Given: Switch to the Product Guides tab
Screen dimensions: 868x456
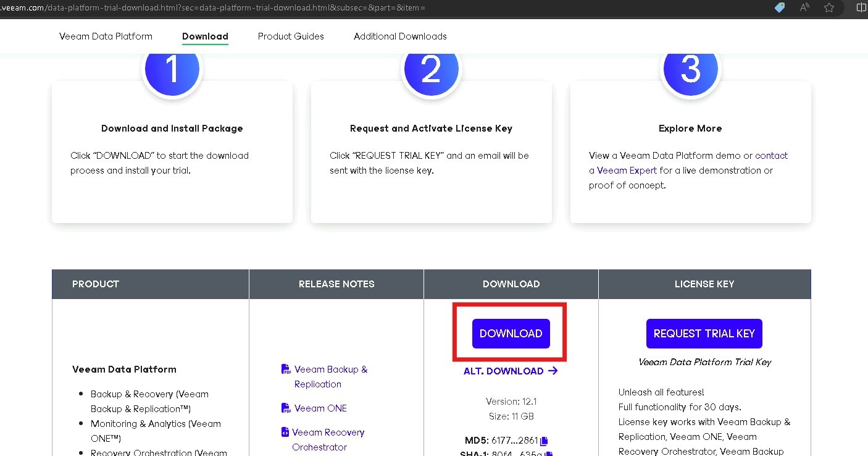Looking at the screenshot, I should (x=291, y=36).
